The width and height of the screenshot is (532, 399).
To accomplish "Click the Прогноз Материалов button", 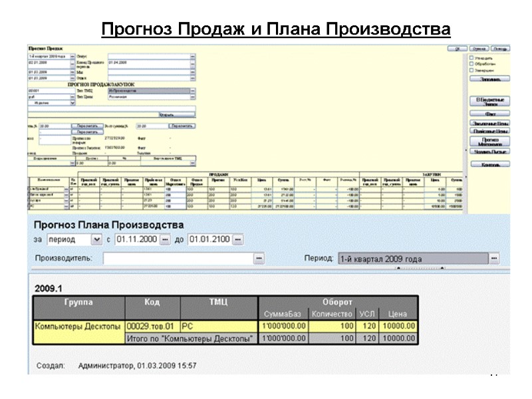I will (x=490, y=142).
